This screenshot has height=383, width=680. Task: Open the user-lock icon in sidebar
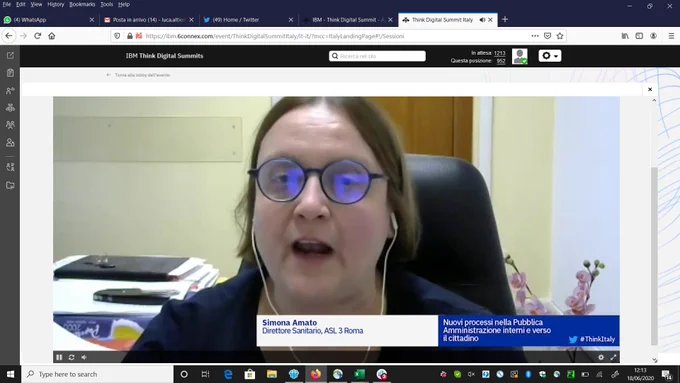pyautogui.click(x=10, y=142)
